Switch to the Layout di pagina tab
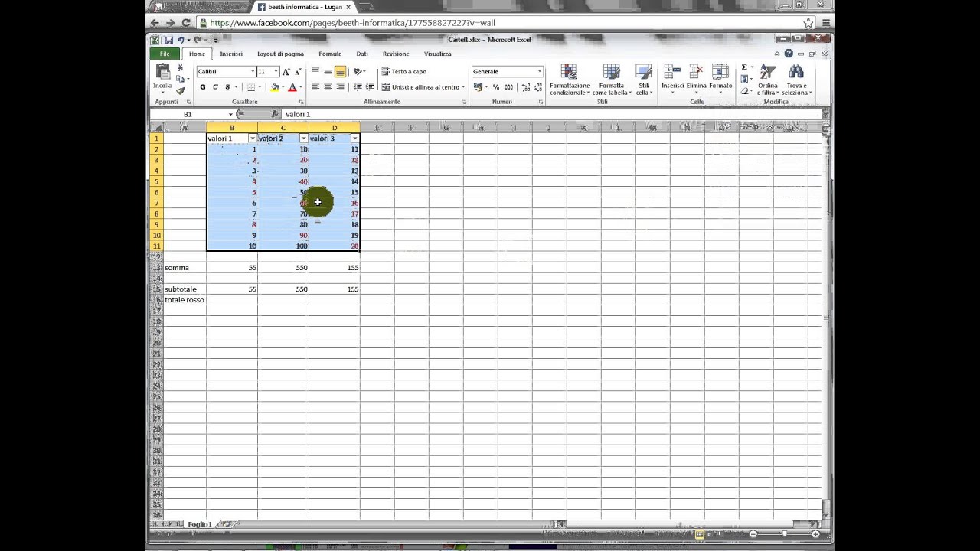The image size is (980, 551). 280,54
